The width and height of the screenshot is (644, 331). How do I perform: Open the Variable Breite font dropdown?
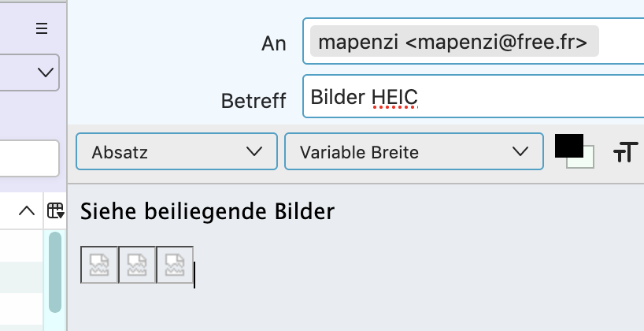pyautogui.click(x=413, y=151)
